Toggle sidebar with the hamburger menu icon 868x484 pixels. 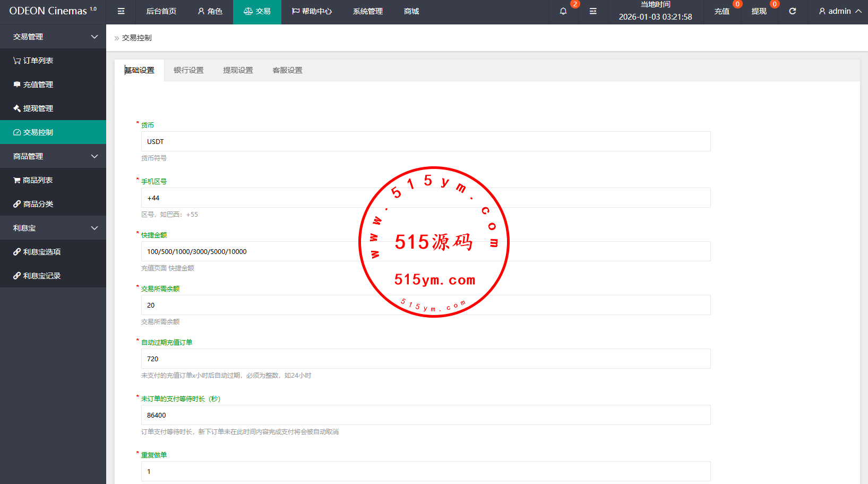[x=121, y=11]
